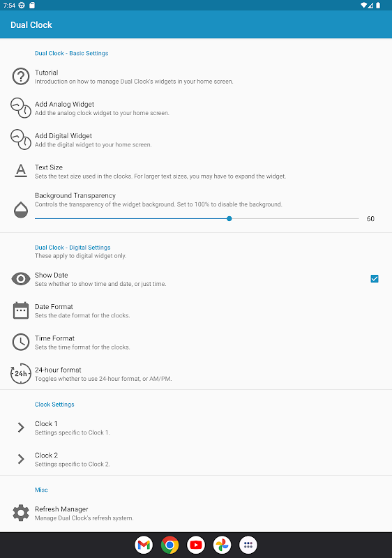
Task: Launch Chrome from the bottom dock
Action: pos(169,545)
